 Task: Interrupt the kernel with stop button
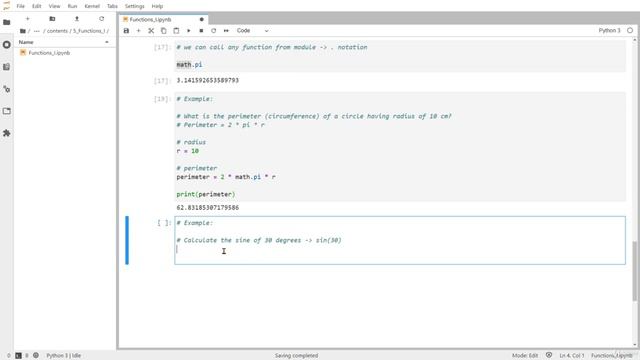(x=201, y=31)
